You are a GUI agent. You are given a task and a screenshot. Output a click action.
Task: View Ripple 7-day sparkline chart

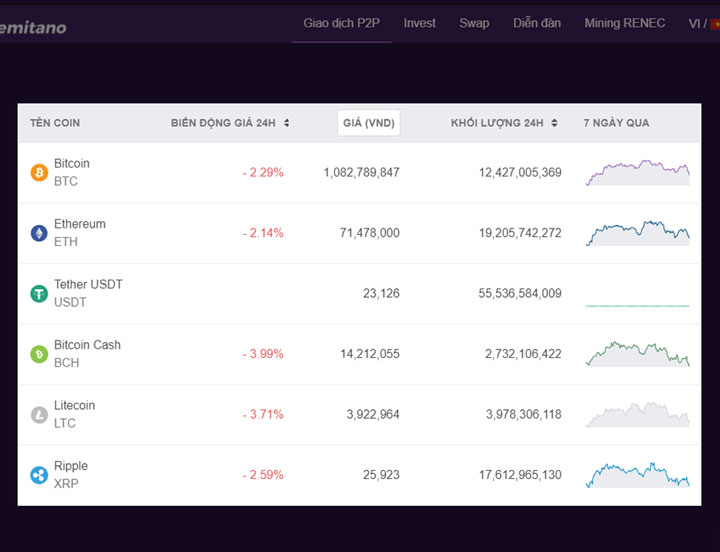coord(637,475)
